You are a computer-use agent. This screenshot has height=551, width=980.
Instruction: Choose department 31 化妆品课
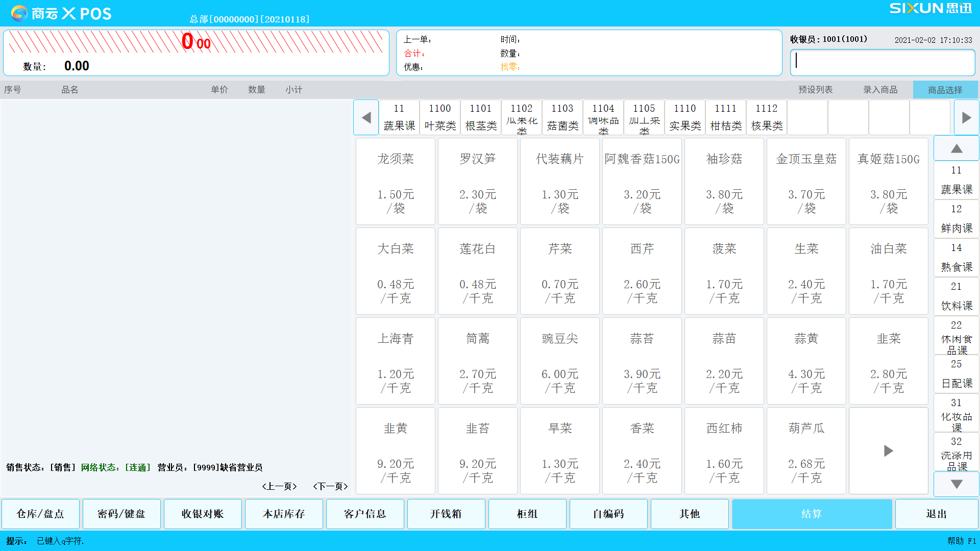pyautogui.click(x=957, y=412)
